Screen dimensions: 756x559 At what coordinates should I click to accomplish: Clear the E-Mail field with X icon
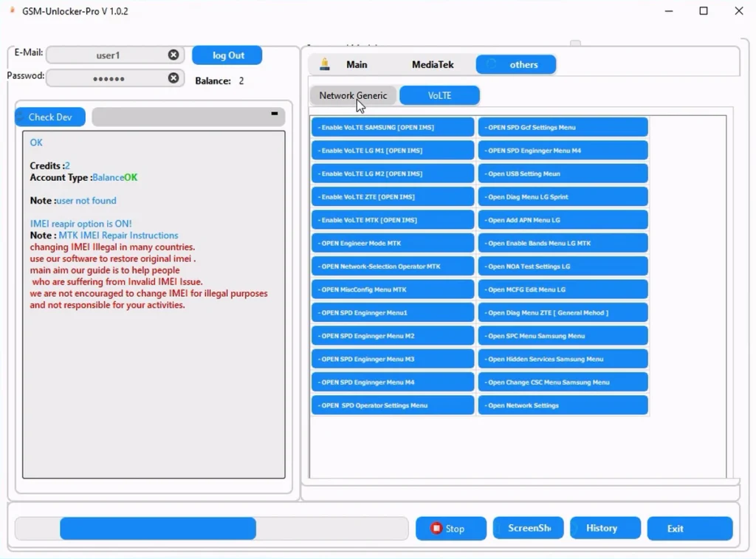[x=173, y=55]
